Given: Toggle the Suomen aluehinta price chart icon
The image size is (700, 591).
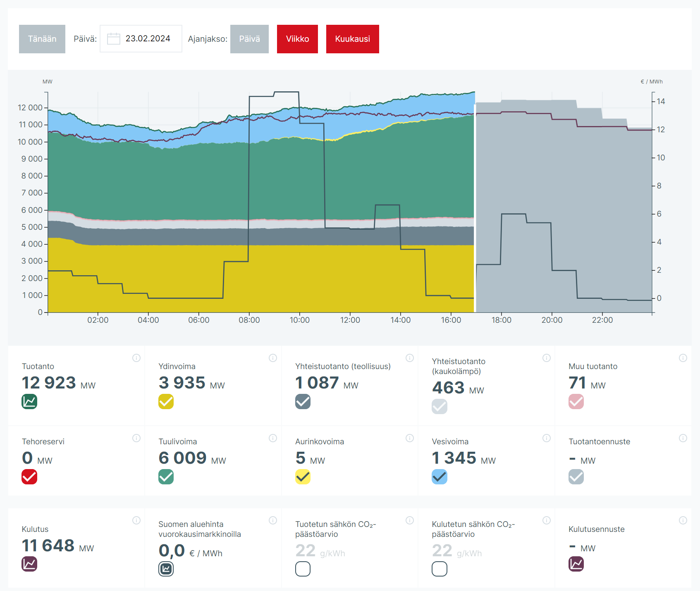Looking at the screenshot, I should [x=166, y=569].
